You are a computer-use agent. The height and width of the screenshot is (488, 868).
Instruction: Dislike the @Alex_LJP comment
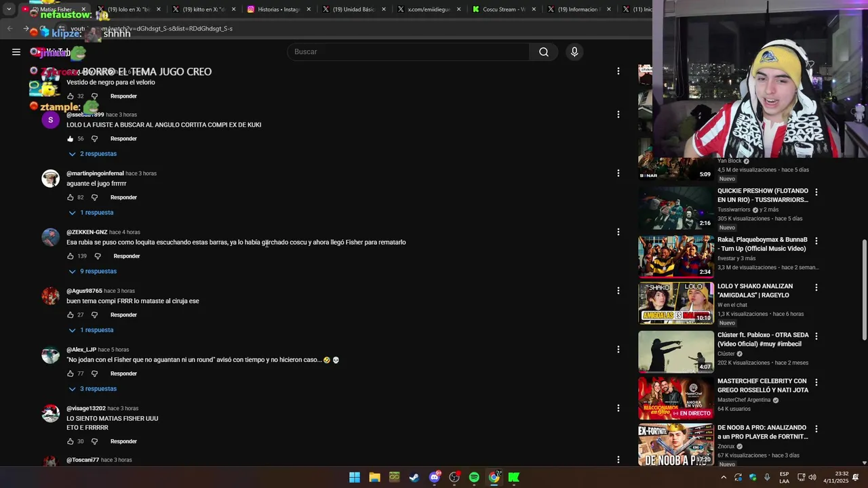[x=94, y=373]
